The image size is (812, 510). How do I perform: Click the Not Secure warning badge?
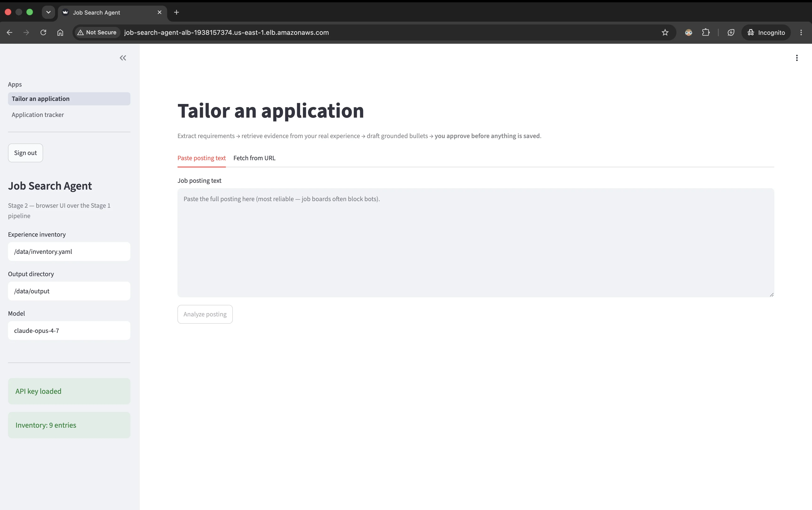(97, 33)
